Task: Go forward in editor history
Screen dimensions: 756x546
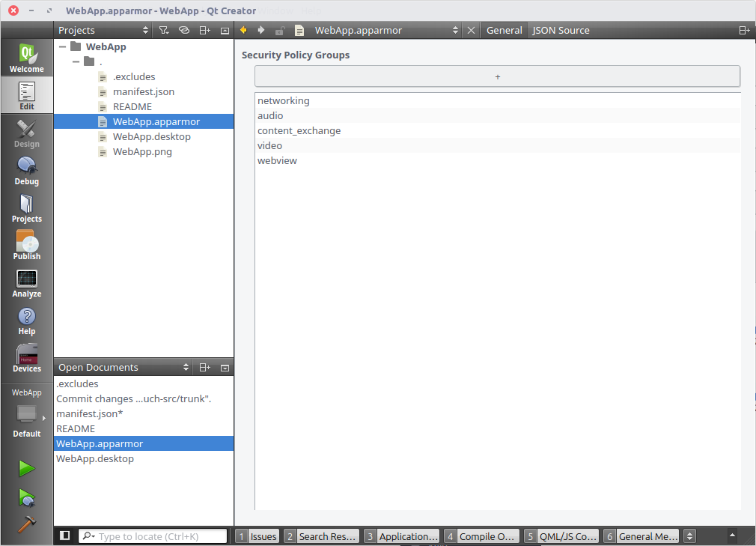Action: point(260,31)
